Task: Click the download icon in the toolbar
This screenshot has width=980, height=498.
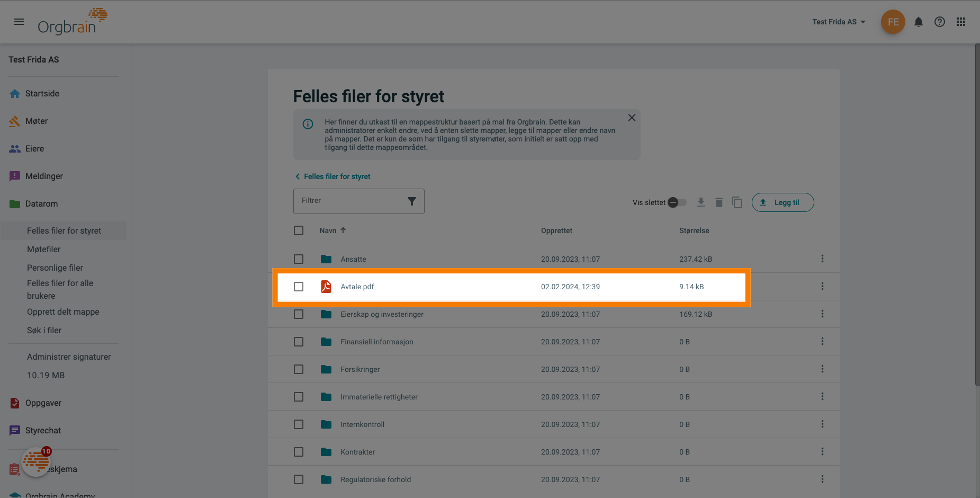Action: click(701, 202)
